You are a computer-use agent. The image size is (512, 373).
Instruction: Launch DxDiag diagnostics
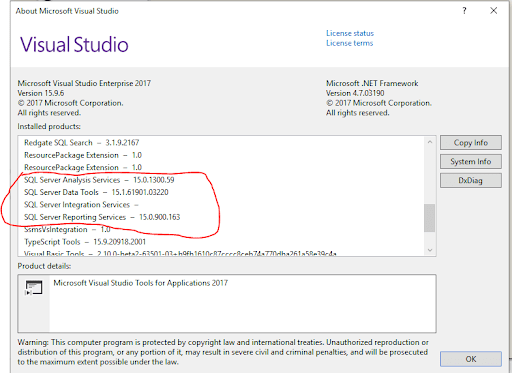point(471,181)
